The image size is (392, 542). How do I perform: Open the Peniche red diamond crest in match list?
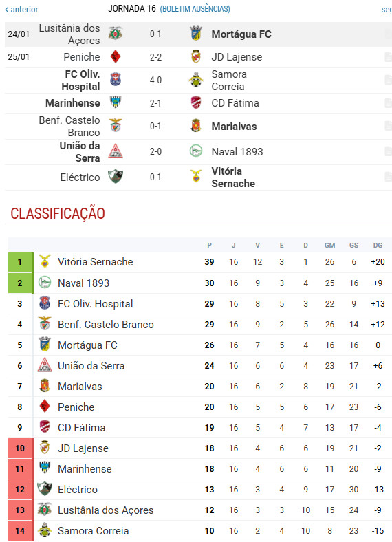115,56
